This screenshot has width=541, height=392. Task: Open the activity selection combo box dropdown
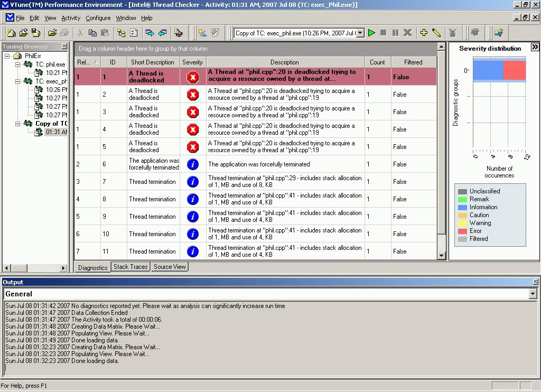point(360,33)
